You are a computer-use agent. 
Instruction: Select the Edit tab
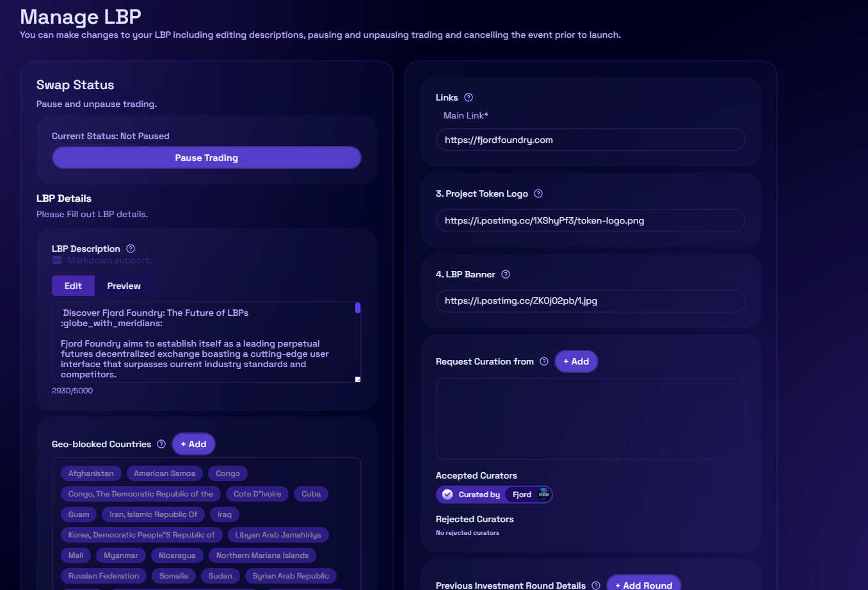[73, 286]
